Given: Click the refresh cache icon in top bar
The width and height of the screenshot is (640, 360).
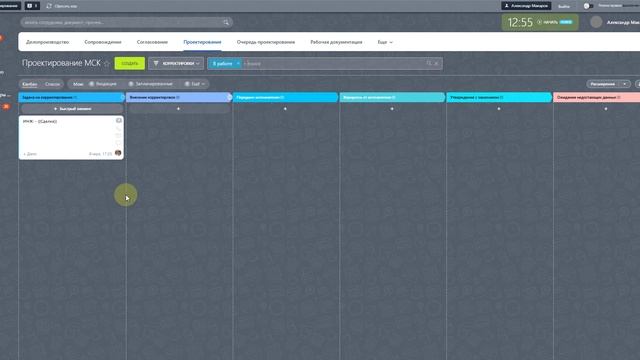Looking at the screenshot, I should (x=49, y=6).
